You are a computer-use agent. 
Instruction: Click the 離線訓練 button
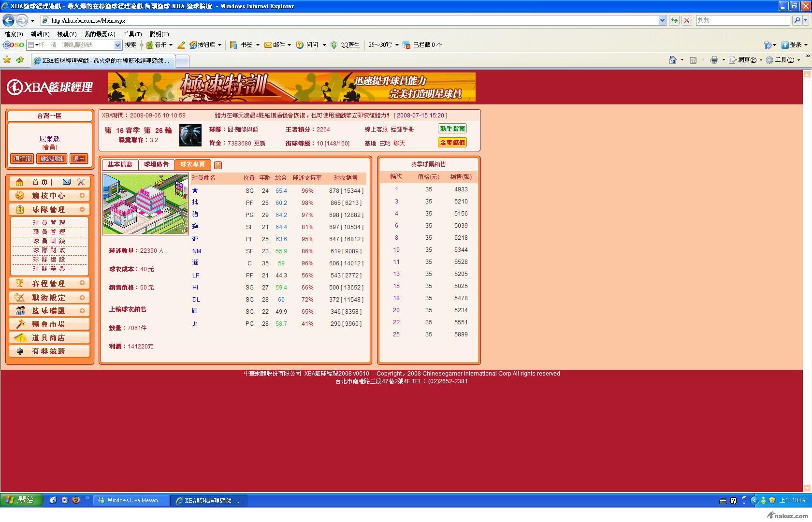coord(52,159)
